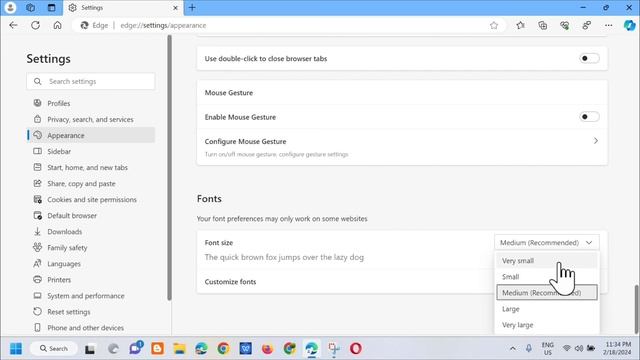Open Privacy, search, and services

[91, 119]
